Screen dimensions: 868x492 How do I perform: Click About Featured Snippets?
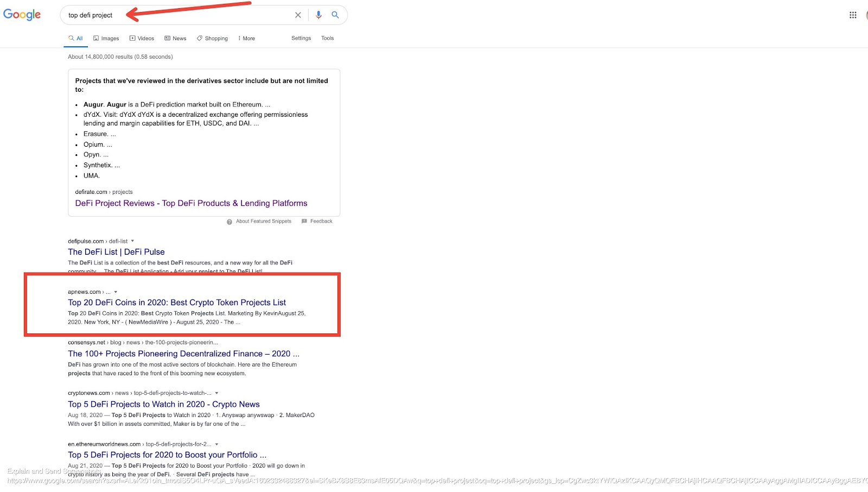pyautogui.click(x=264, y=221)
